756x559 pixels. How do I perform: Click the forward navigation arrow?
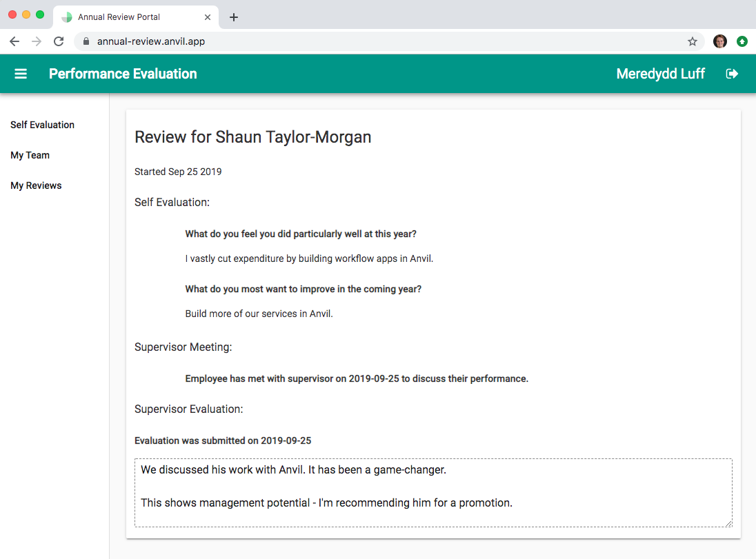click(36, 41)
